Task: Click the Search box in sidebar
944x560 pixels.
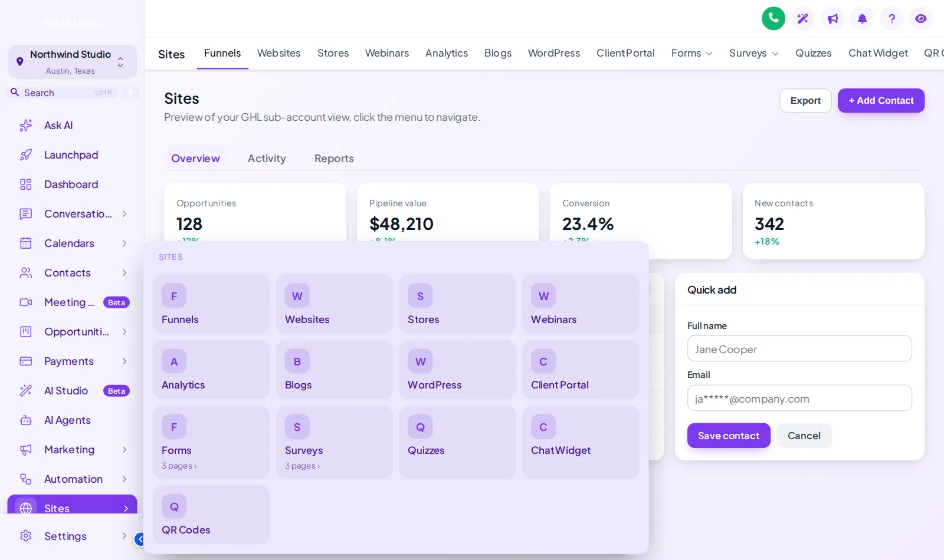Action: pos(62,93)
